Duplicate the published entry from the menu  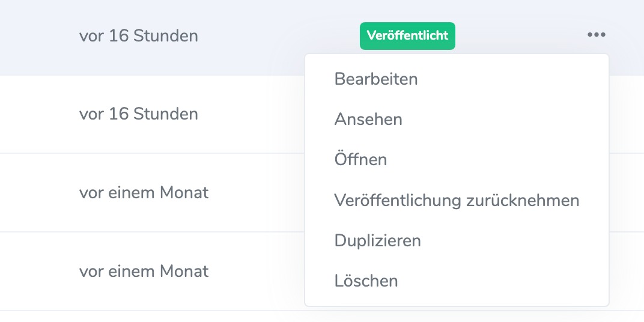tap(377, 240)
